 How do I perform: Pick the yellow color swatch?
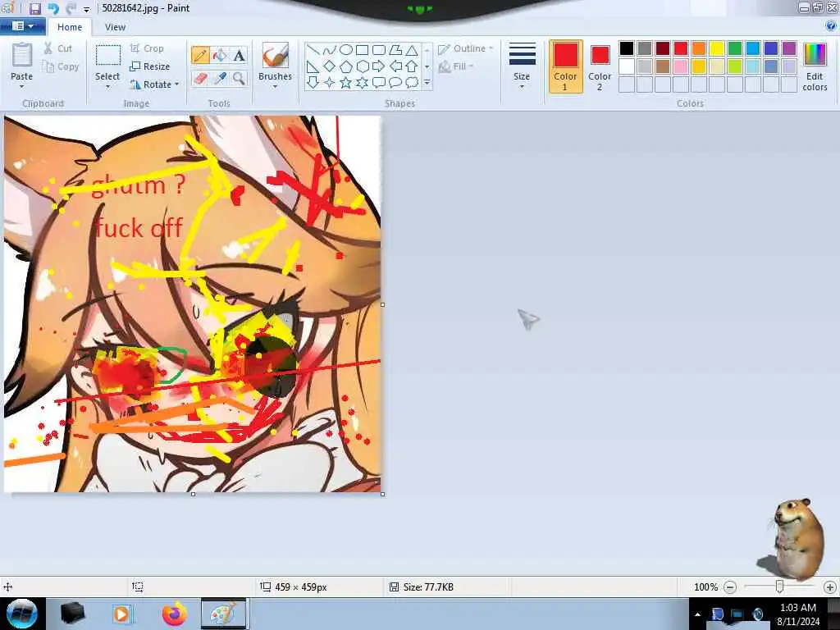(x=717, y=48)
